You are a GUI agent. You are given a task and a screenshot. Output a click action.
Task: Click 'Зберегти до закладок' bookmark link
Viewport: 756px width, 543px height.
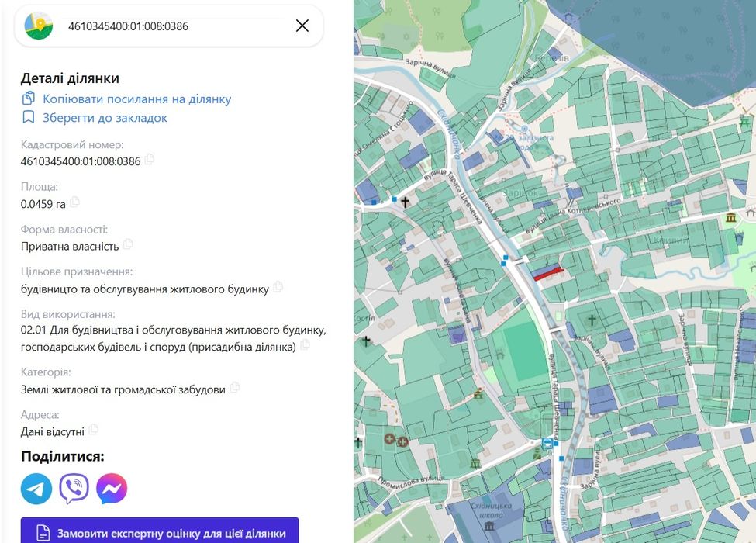click(x=105, y=118)
